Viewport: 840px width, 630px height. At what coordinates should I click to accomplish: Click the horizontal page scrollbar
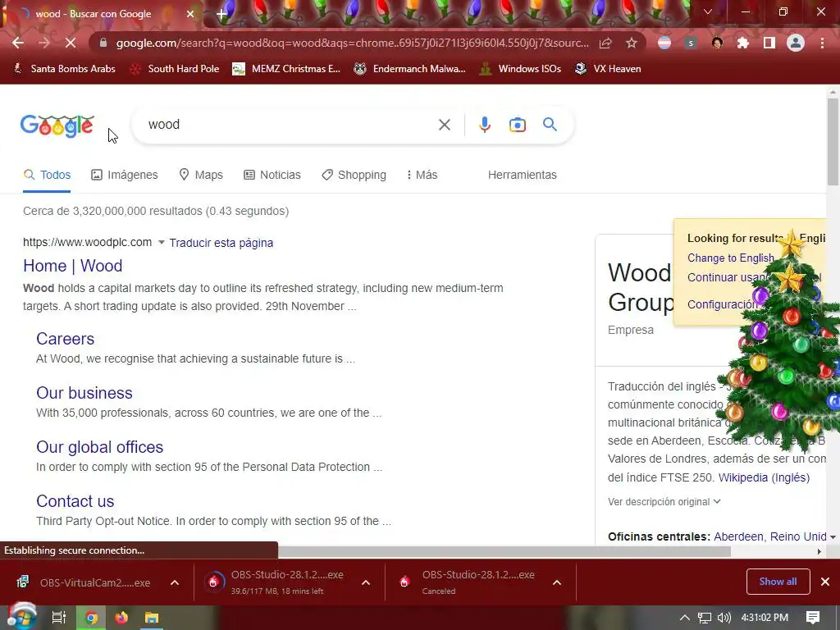point(504,552)
